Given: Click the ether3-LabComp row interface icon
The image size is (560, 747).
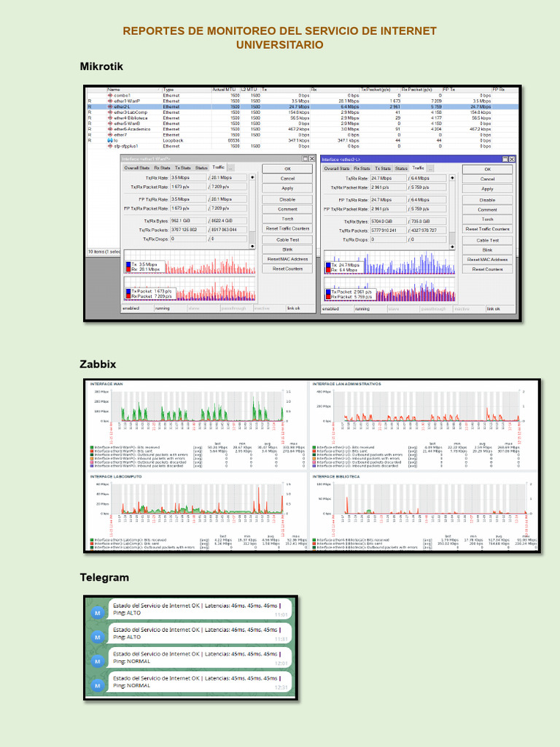Looking at the screenshot, I should point(110,112).
